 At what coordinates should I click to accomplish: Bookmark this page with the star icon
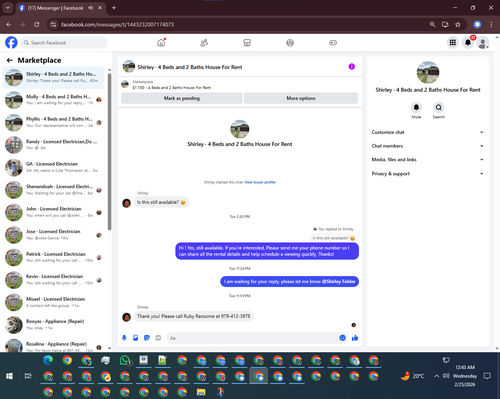(458, 24)
